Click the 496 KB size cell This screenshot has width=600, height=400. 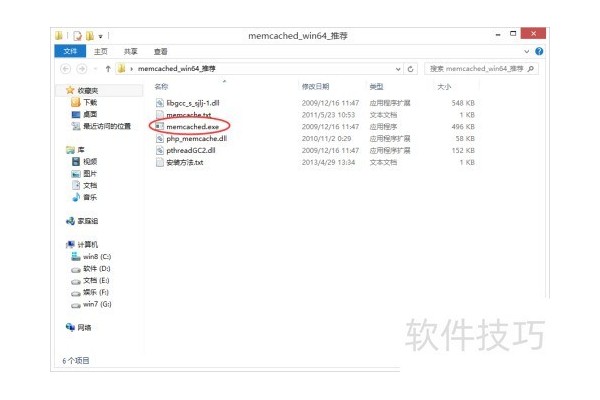click(463, 126)
